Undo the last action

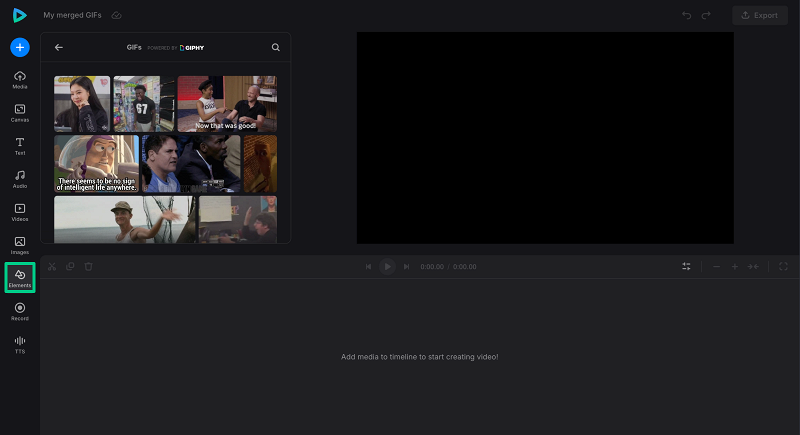[x=687, y=15]
